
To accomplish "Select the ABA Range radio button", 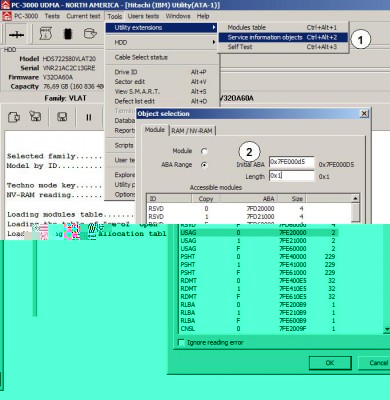I will 204,165.
